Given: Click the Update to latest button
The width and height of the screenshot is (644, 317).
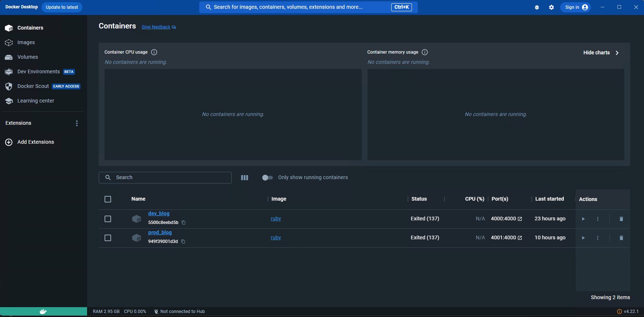Looking at the screenshot, I should (62, 7).
